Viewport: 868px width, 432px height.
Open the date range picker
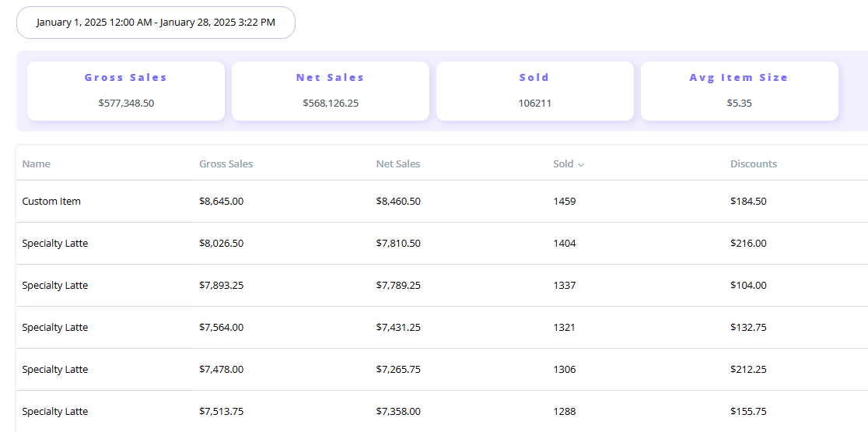click(x=156, y=23)
